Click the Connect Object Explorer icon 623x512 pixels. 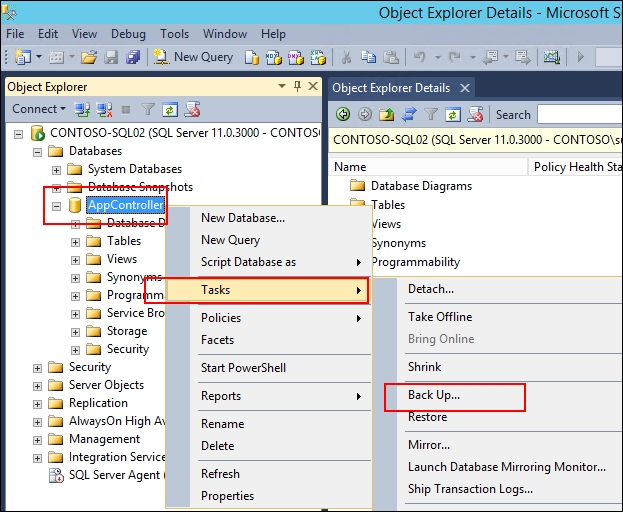pyautogui.click(x=83, y=109)
